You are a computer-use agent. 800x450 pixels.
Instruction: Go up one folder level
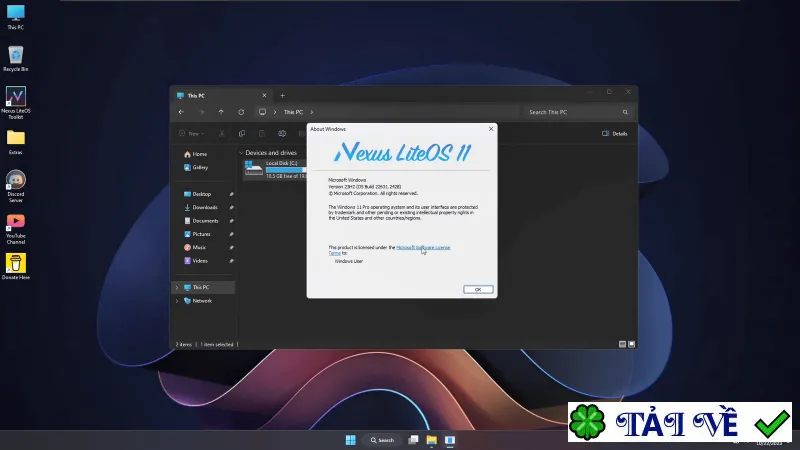click(x=221, y=112)
